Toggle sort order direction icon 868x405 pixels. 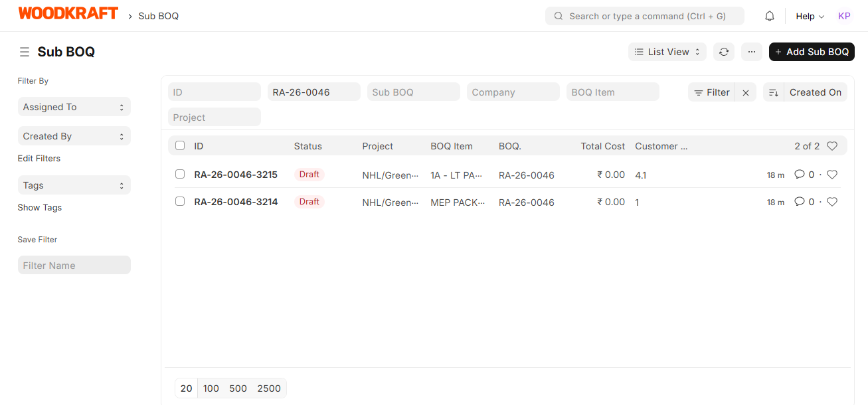(x=774, y=93)
